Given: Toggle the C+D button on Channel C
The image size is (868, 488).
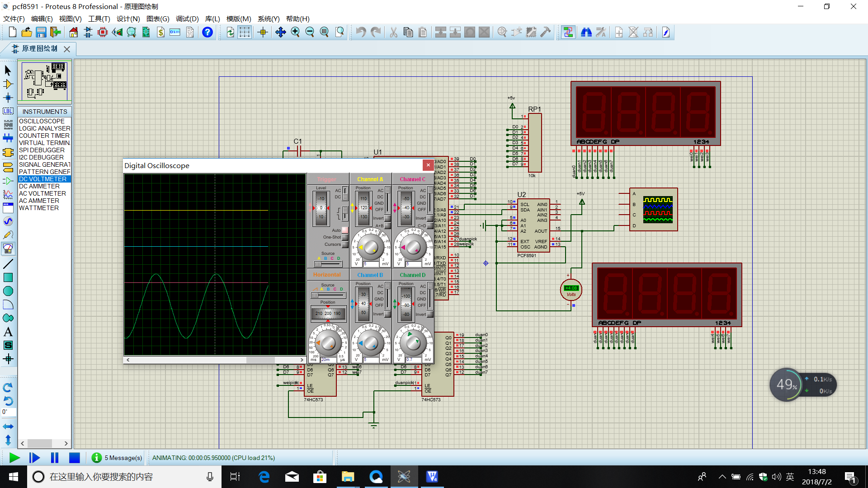Looking at the screenshot, I should (x=430, y=225).
